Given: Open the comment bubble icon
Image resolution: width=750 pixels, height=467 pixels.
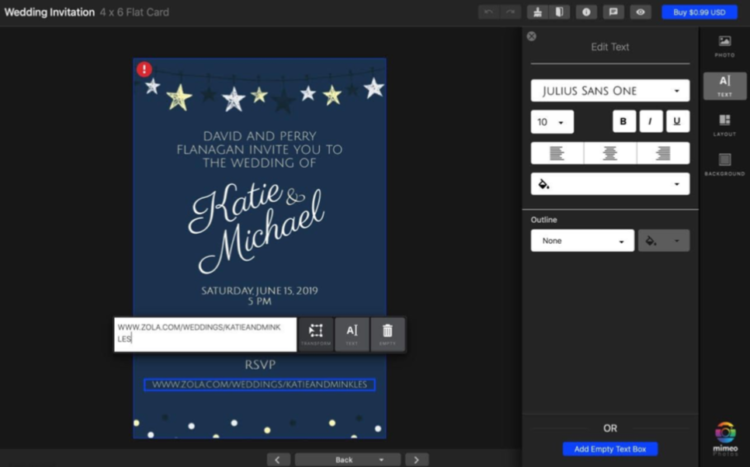Looking at the screenshot, I should 613,12.
